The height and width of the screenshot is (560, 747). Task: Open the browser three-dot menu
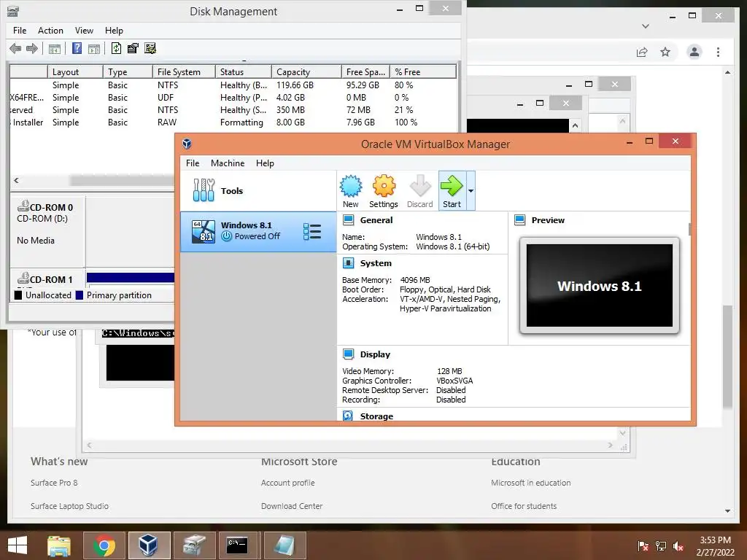pos(718,52)
